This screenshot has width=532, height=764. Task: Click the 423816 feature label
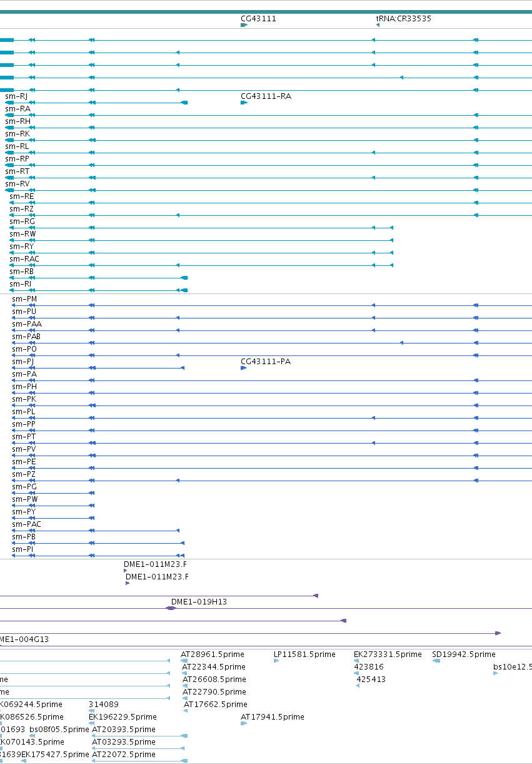369,667
